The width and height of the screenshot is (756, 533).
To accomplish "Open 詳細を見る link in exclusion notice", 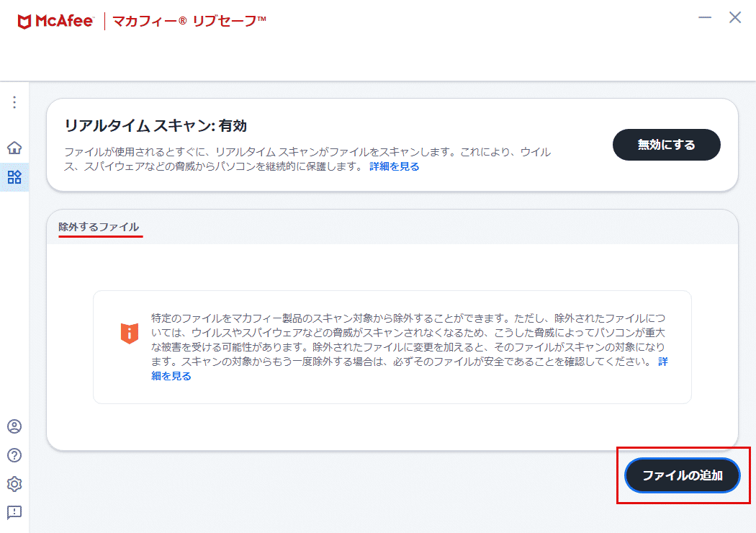I will click(x=171, y=376).
